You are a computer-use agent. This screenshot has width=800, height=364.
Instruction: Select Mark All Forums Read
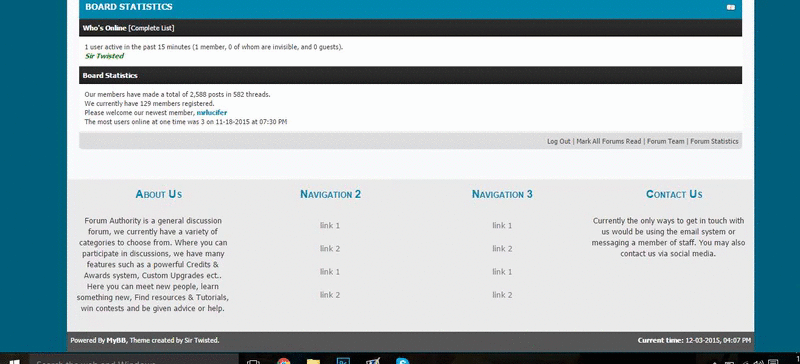pos(609,141)
